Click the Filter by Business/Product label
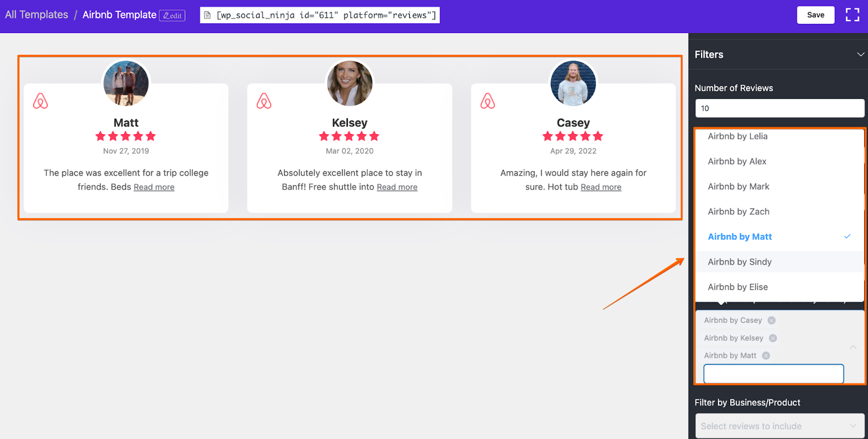The height and width of the screenshot is (439, 868). tap(748, 403)
